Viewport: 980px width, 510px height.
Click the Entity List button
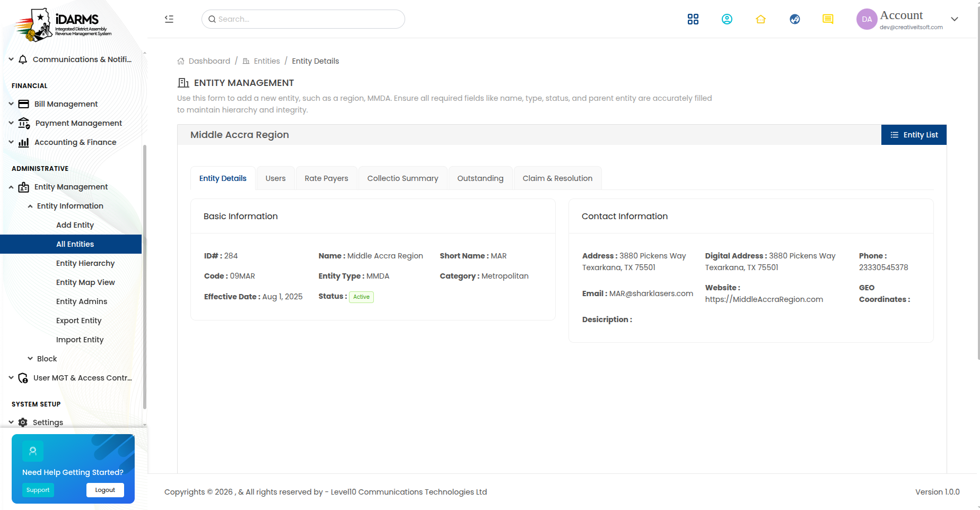click(914, 135)
